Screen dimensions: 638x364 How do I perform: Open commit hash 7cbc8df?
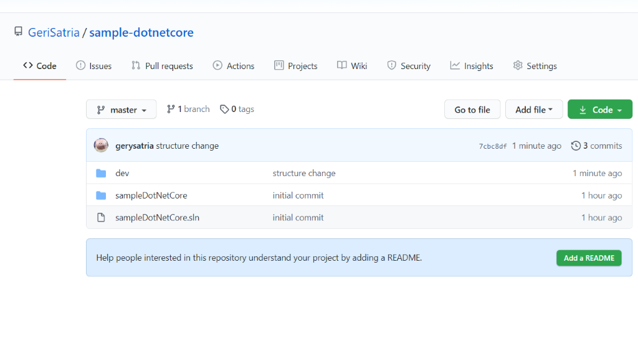492,146
